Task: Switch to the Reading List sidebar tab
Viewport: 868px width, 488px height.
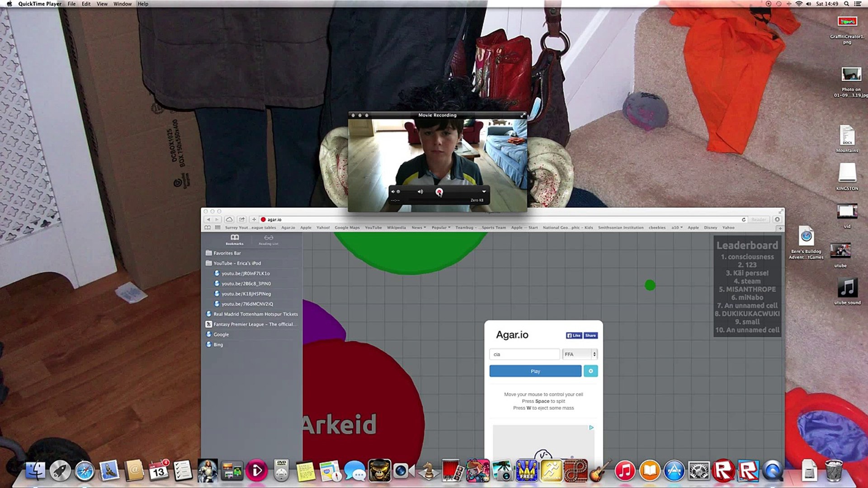Action: click(269, 240)
